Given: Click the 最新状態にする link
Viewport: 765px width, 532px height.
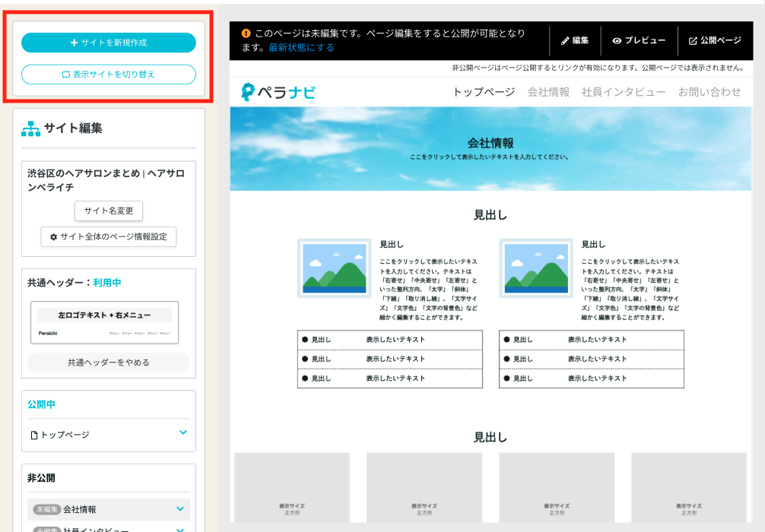Looking at the screenshot, I should coord(301,47).
